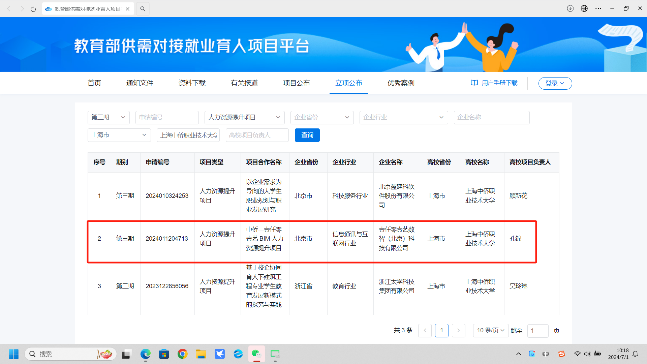Launch Google Chrome from the taskbar
Viewport: 647px width, 364px height.
coord(182,354)
